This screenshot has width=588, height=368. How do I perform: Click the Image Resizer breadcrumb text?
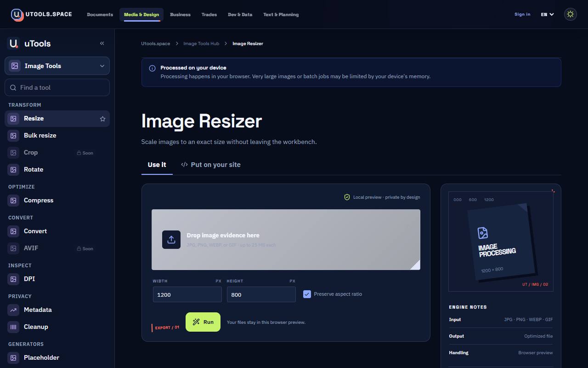point(248,43)
